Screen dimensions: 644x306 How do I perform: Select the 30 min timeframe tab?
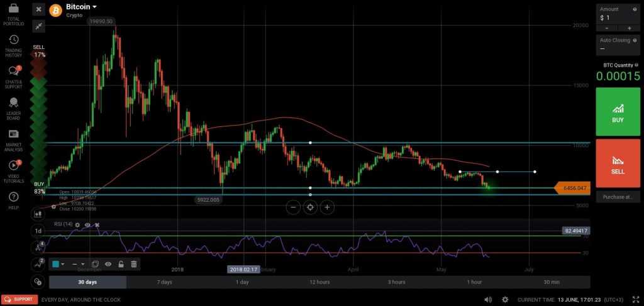click(x=552, y=281)
